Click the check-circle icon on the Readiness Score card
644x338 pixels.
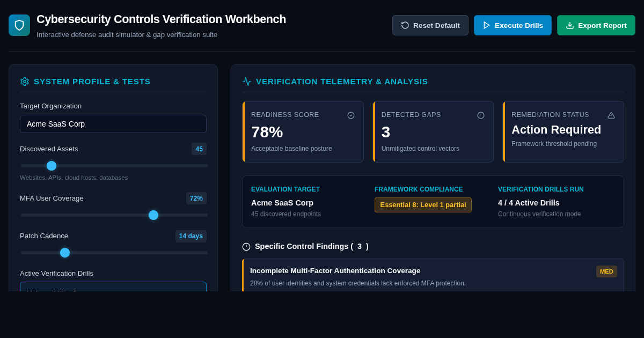[x=351, y=115]
